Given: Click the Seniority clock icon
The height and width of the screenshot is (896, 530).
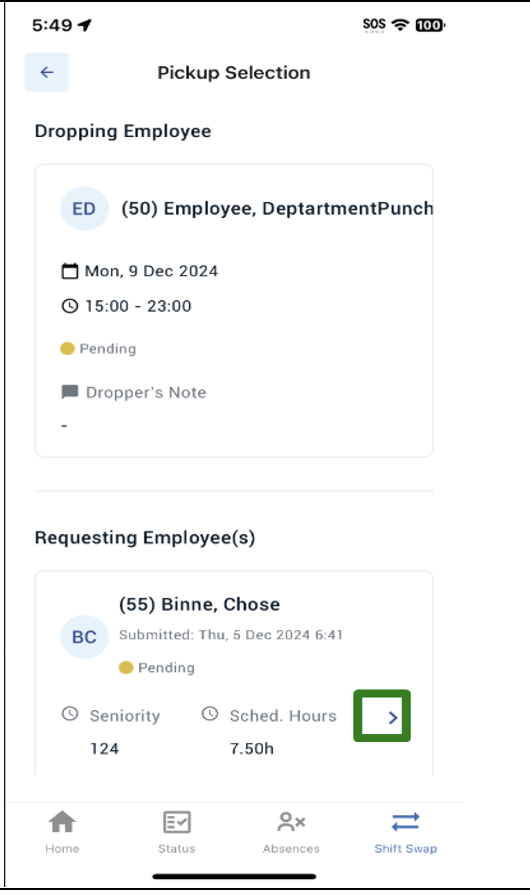Looking at the screenshot, I should tap(70, 714).
